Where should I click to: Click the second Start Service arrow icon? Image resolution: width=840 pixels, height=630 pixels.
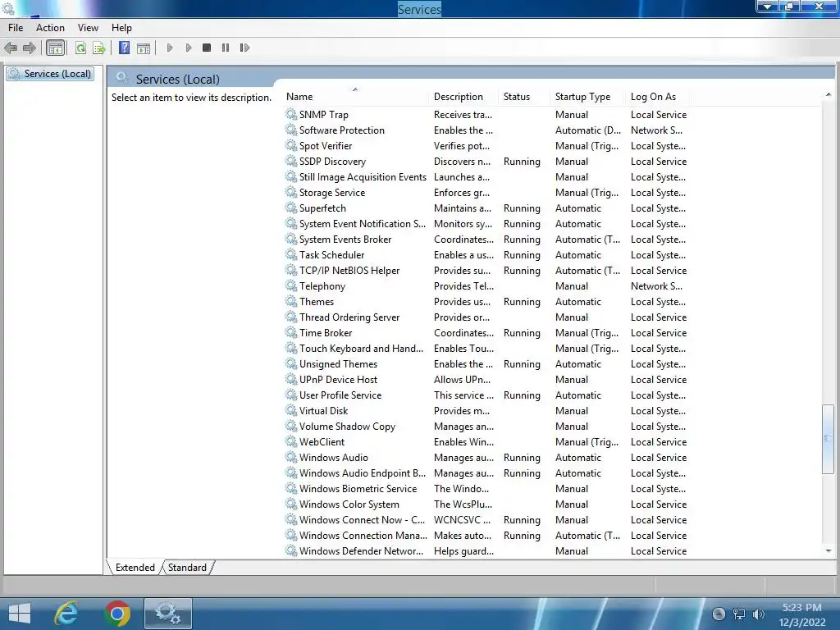pyautogui.click(x=189, y=48)
